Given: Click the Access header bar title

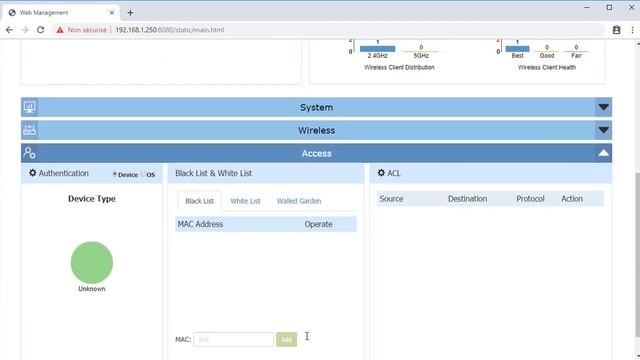Looking at the screenshot, I should (316, 153).
